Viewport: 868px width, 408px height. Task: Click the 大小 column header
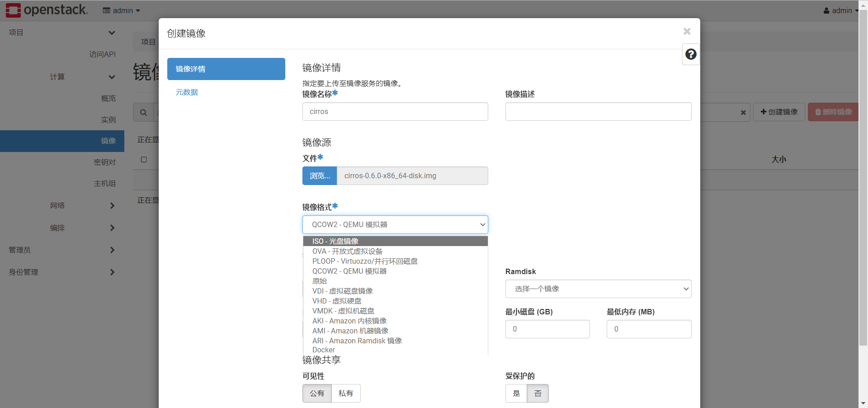pyautogui.click(x=778, y=159)
